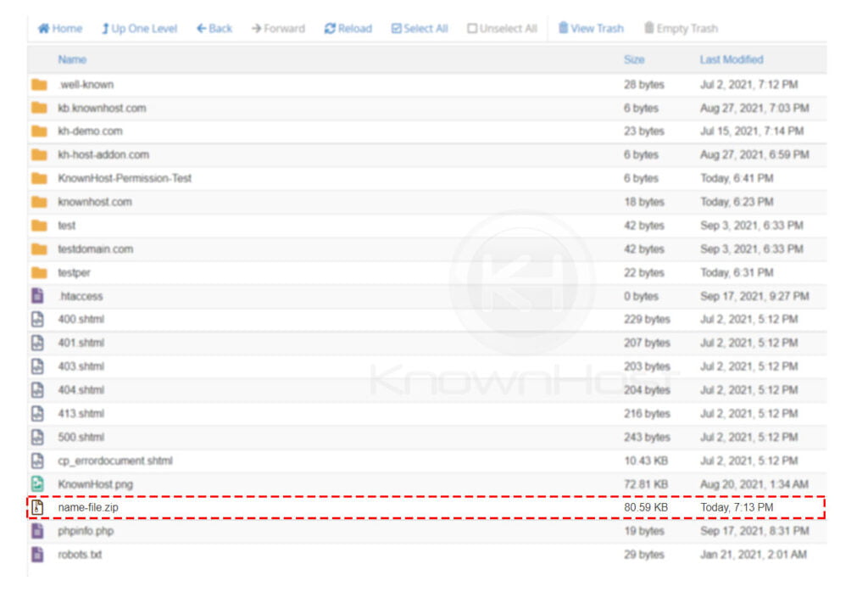
Task: Select the KnownHost-Permission-Test folder name
Action: point(125,178)
